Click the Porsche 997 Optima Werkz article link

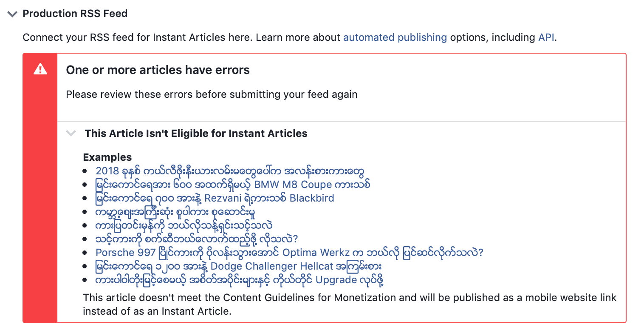(x=288, y=252)
